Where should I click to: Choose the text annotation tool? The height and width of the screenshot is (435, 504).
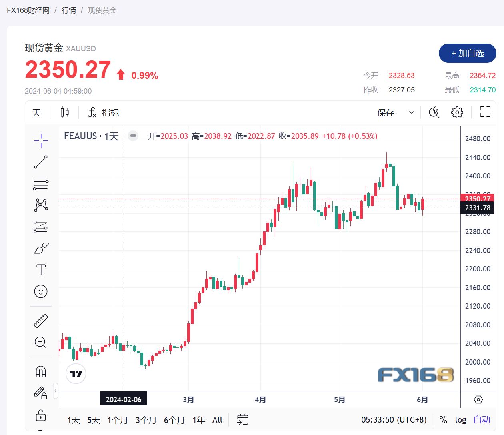pyautogui.click(x=41, y=270)
